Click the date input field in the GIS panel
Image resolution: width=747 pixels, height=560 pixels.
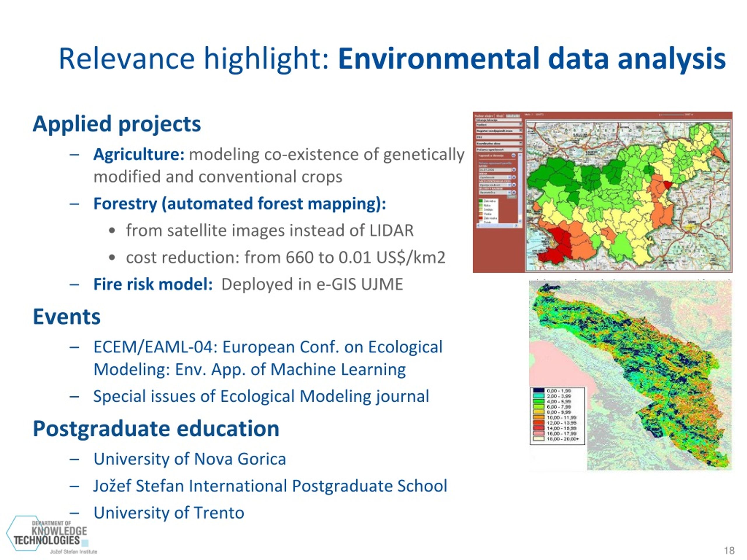pyautogui.click(x=495, y=170)
